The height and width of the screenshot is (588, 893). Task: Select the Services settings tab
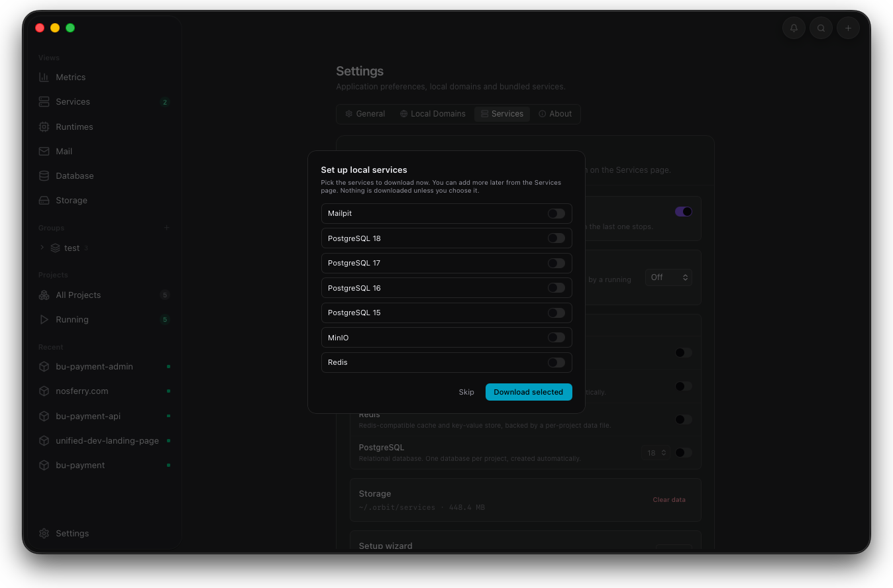pyautogui.click(x=502, y=114)
